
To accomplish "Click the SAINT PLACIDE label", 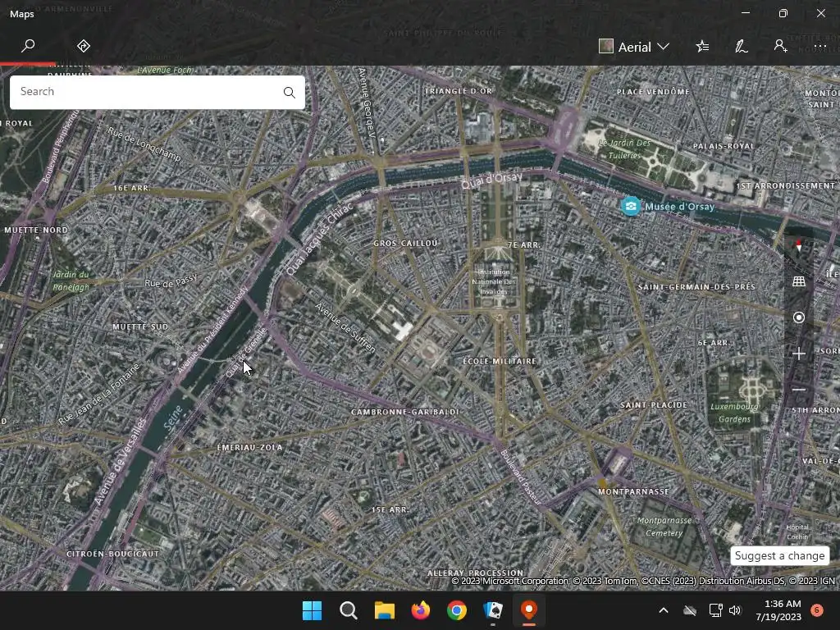I will [x=654, y=405].
